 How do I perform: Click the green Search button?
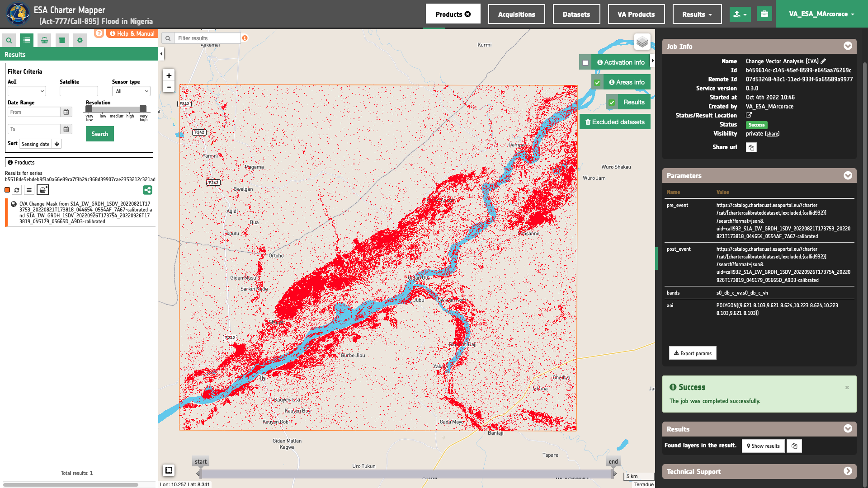coord(100,134)
